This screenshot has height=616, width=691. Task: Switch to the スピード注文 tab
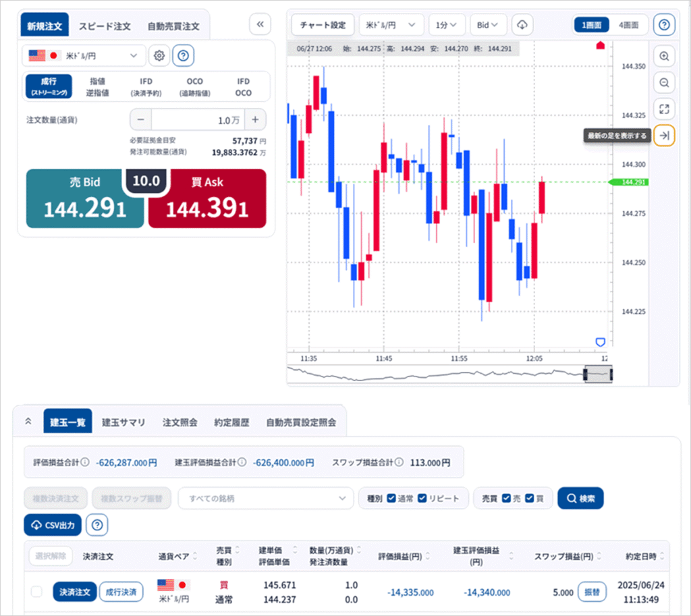(x=105, y=26)
